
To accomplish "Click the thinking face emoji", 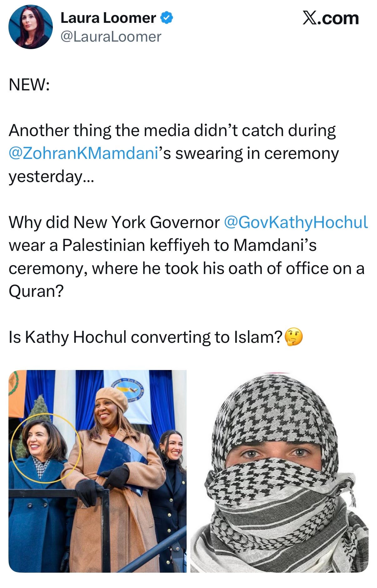I will pos(294,337).
